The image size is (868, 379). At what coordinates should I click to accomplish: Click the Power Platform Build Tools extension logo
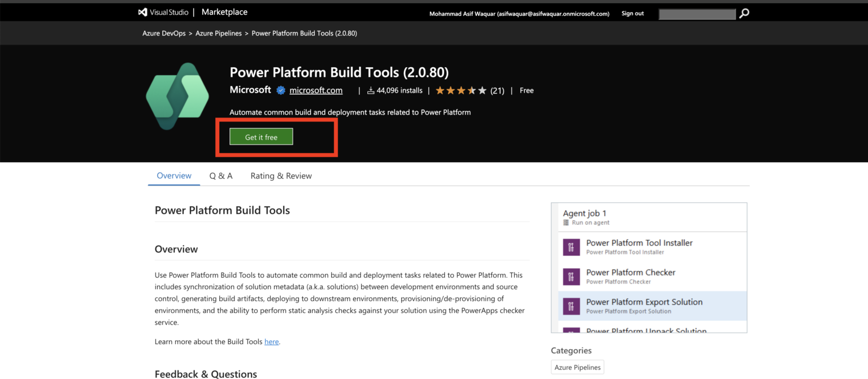click(177, 96)
